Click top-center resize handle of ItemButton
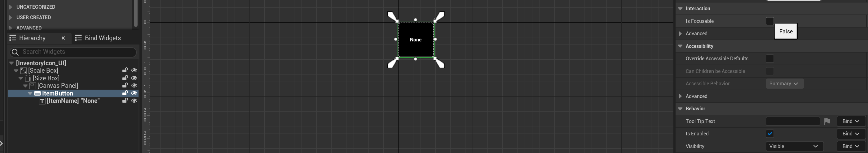The image size is (868, 153). (x=416, y=20)
